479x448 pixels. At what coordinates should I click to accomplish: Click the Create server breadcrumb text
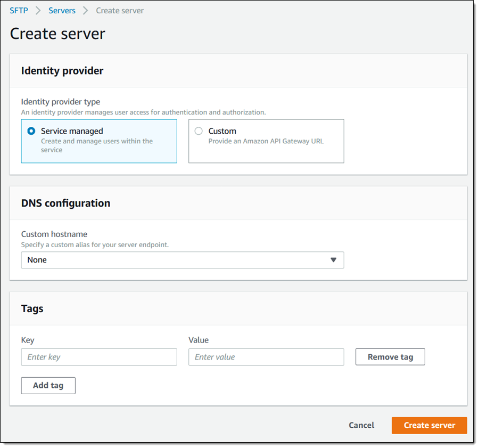120,11
